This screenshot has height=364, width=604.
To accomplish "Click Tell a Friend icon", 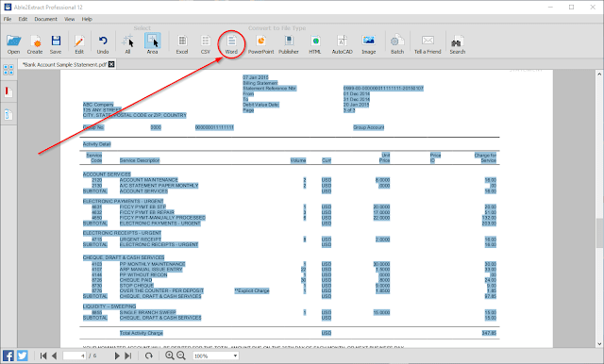I will [x=428, y=44].
